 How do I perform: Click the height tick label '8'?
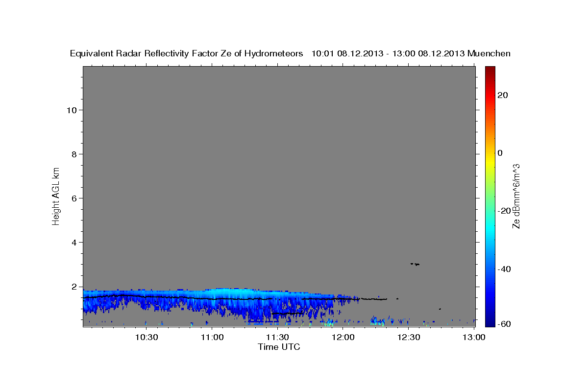(x=74, y=154)
